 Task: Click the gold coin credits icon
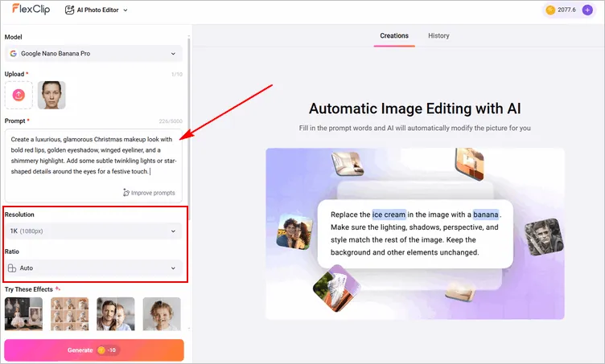[550, 10]
